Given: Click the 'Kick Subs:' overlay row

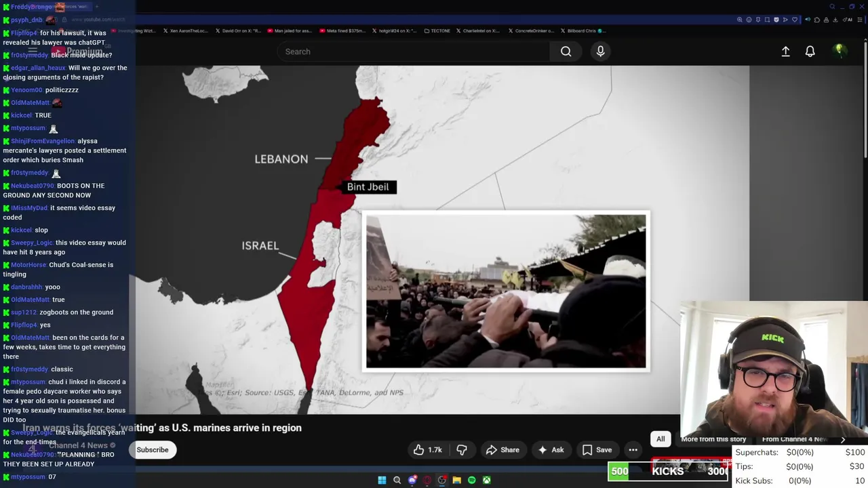Looking at the screenshot, I should coord(800,481).
